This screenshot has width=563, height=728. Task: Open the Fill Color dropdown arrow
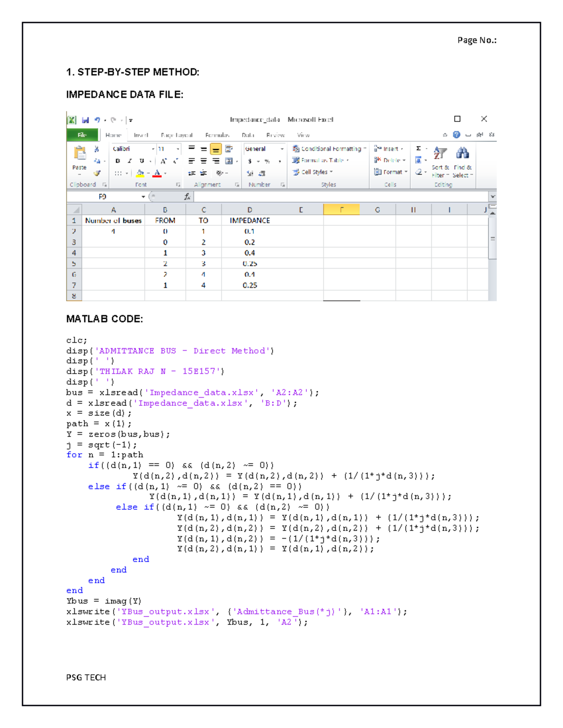[148, 173]
